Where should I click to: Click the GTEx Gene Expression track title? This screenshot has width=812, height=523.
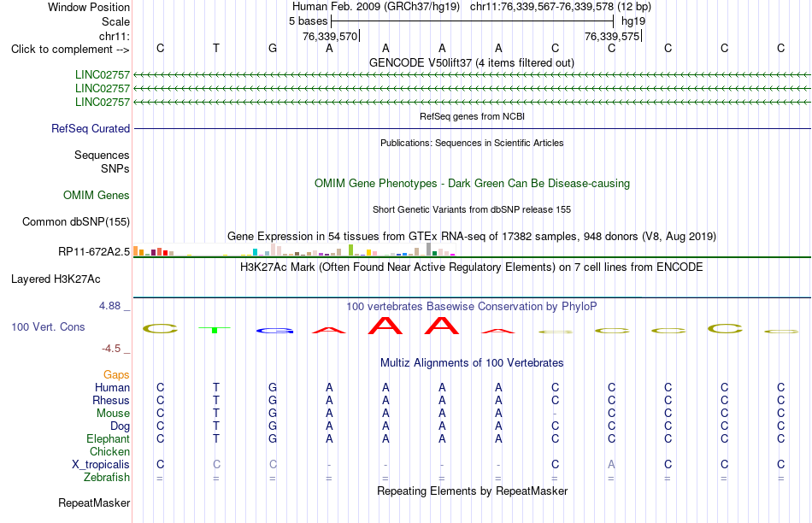pyautogui.click(x=472, y=237)
